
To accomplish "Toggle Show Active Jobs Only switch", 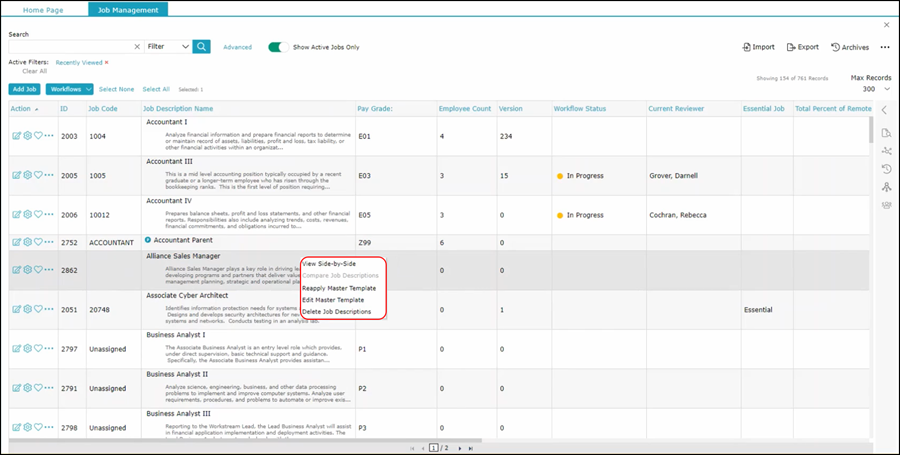I will (278, 47).
